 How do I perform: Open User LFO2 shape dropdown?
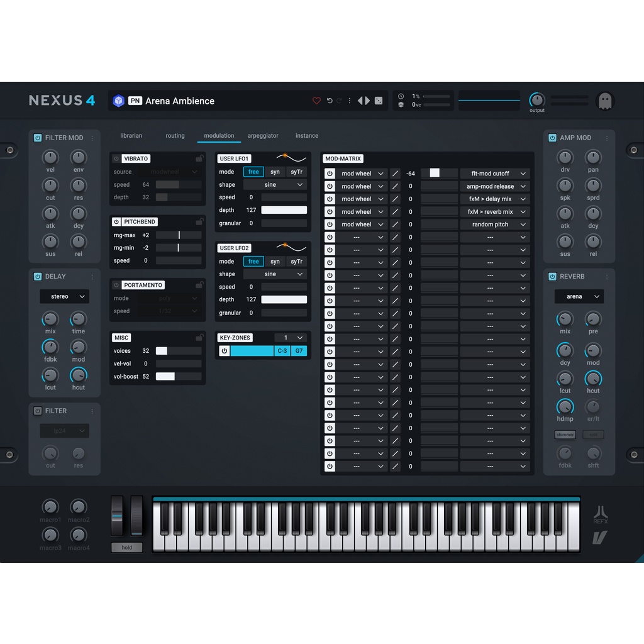pos(275,274)
